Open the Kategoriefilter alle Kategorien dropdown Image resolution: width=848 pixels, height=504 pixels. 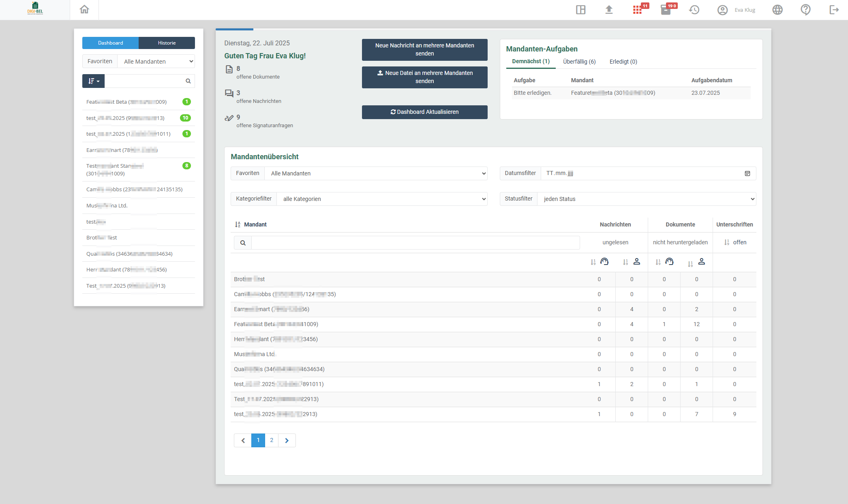tap(382, 199)
